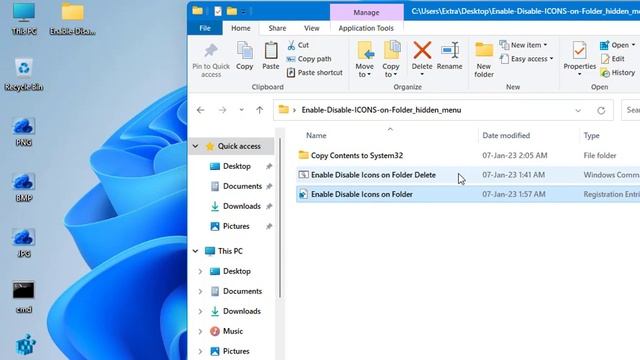Expand the address bar history dropdown
The image size is (640, 360).
click(578, 111)
